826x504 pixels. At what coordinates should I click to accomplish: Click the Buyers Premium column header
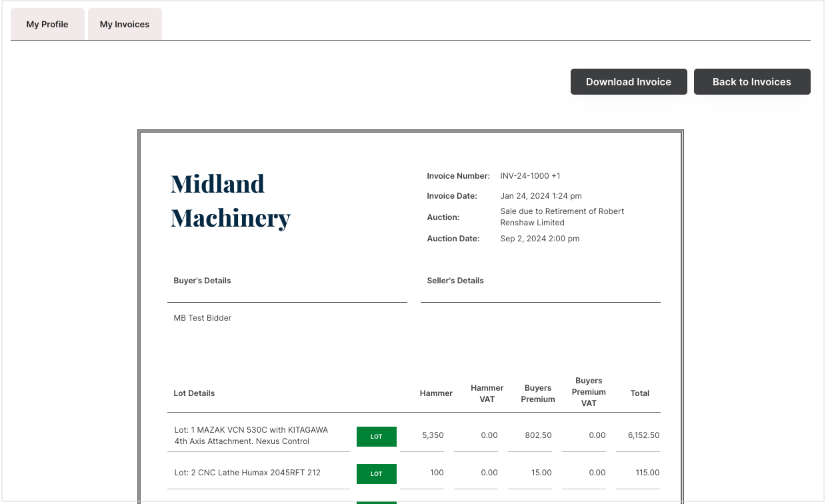click(x=538, y=393)
